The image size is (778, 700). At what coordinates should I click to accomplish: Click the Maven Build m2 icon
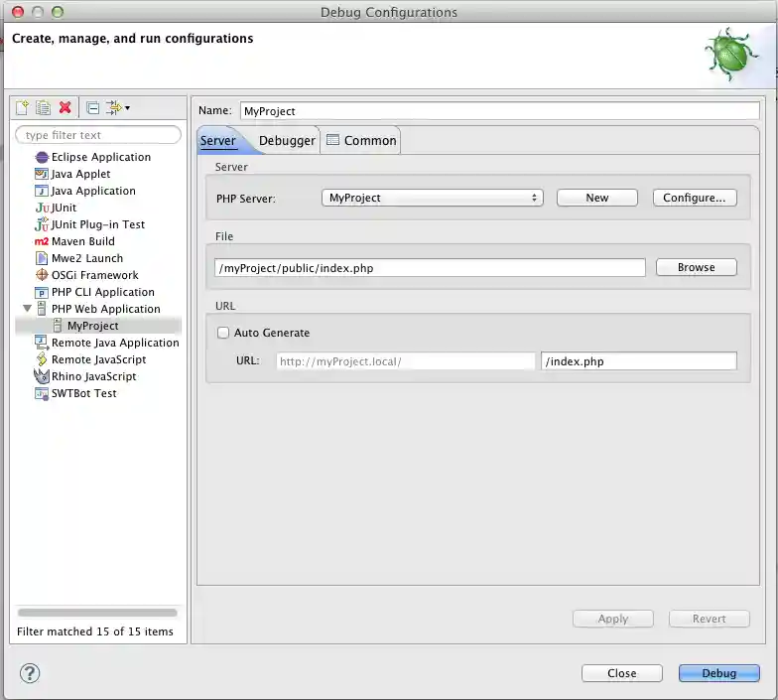coord(42,241)
